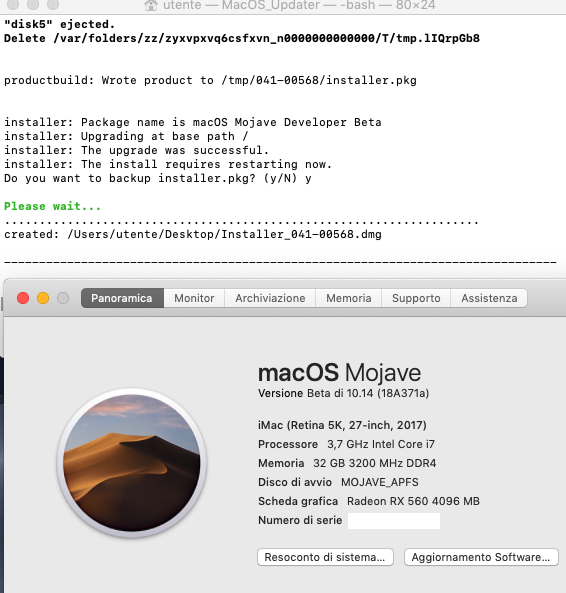Image resolution: width=566 pixels, height=593 pixels.
Task: Click the blank serial number field
Action: (x=394, y=520)
